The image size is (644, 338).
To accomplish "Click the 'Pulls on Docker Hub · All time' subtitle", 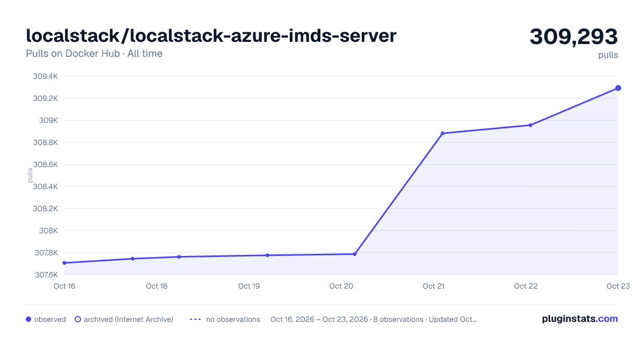I will tap(94, 54).
